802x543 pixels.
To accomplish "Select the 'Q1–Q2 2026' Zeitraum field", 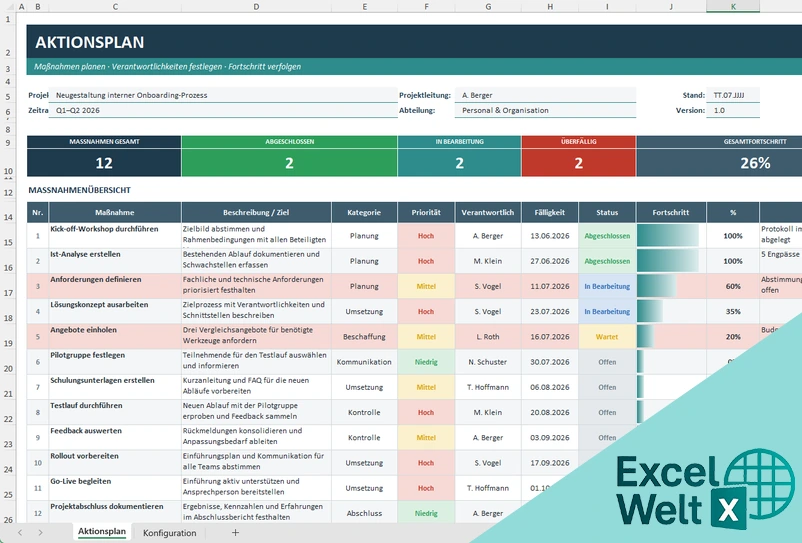I will point(223,110).
